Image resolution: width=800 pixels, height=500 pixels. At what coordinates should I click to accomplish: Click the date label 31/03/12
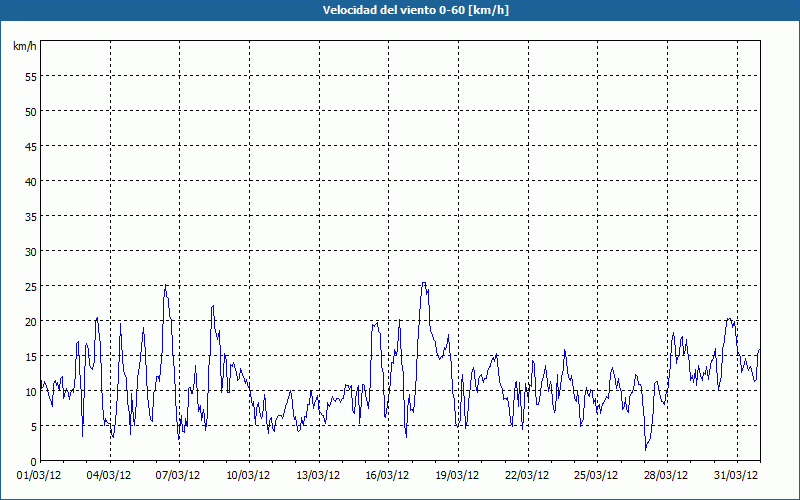[x=736, y=475]
